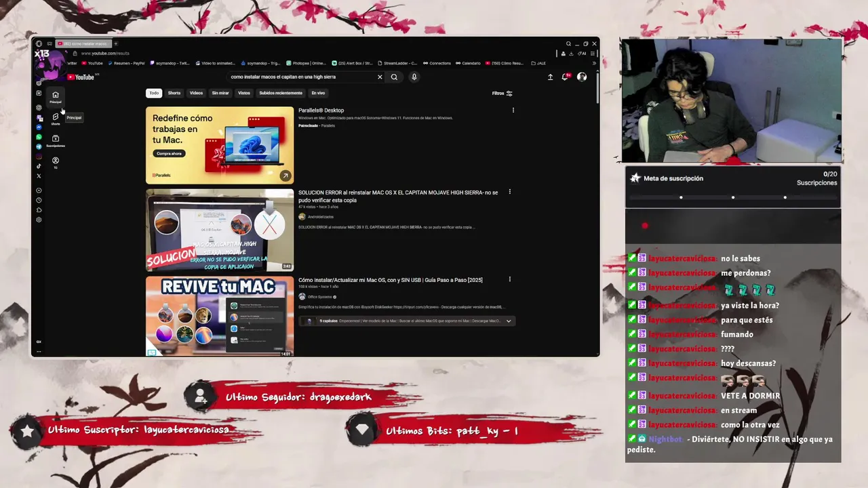This screenshot has width=868, height=488.
Task: Open Opera easy setup menu icon
Action: click(593, 54)
